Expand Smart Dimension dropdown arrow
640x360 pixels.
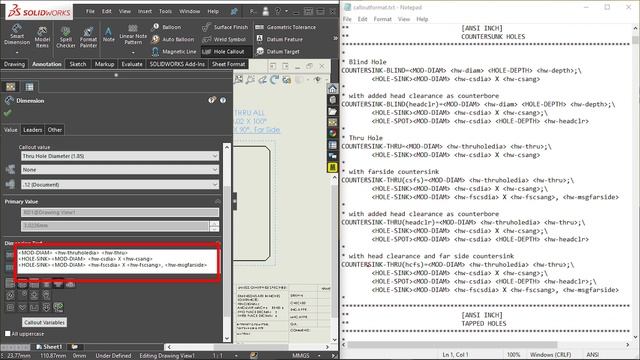coord(17,53)
